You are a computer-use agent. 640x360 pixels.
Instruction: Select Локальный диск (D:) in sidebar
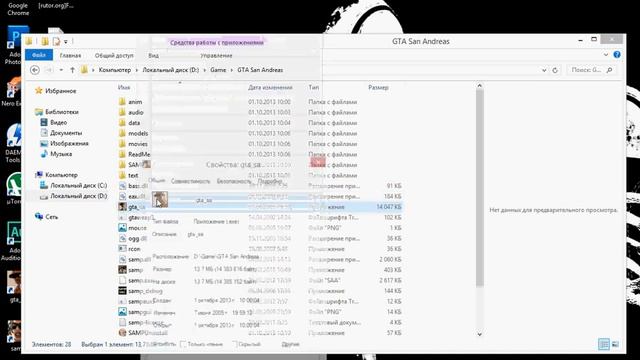(x=73, y=196)
